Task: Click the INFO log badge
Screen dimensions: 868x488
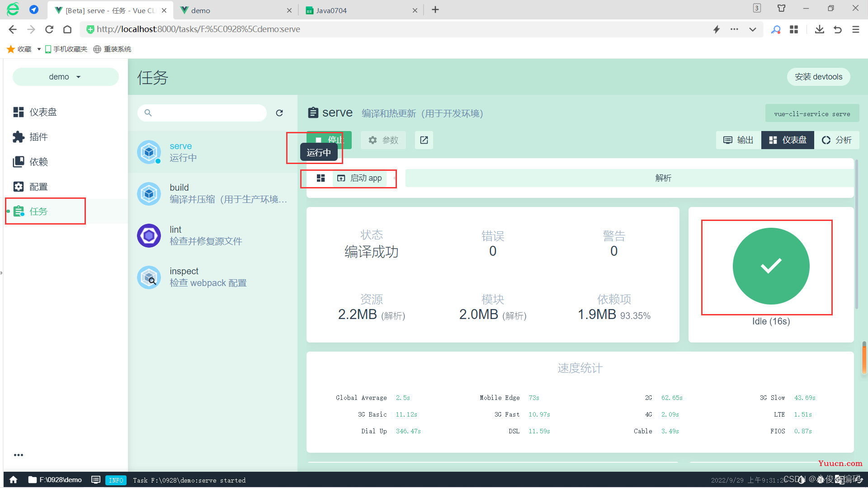Action: coord(116,480)
